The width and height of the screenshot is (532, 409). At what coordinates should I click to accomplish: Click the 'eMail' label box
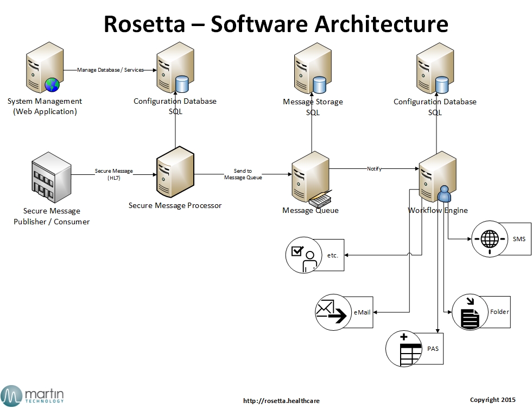(x=362, y=312)
